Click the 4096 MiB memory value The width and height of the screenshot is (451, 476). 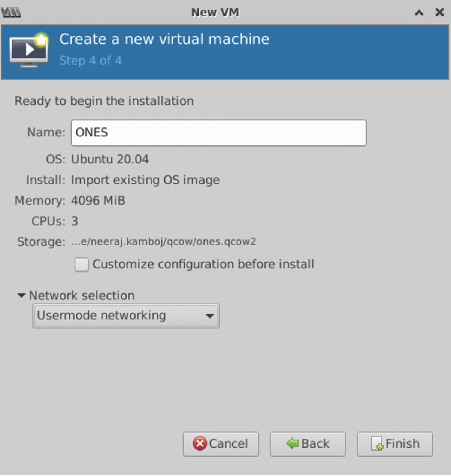[98, 201]
